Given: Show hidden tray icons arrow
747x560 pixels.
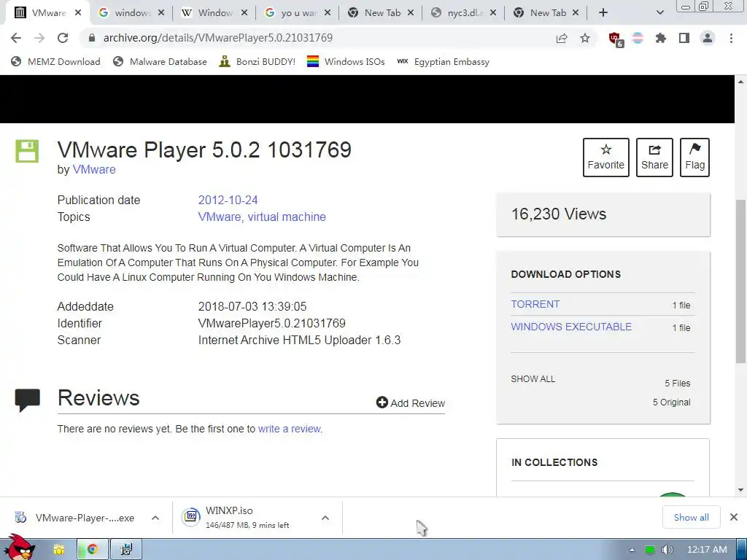Looking at the screenshot, I should click(x=632, y=550).
